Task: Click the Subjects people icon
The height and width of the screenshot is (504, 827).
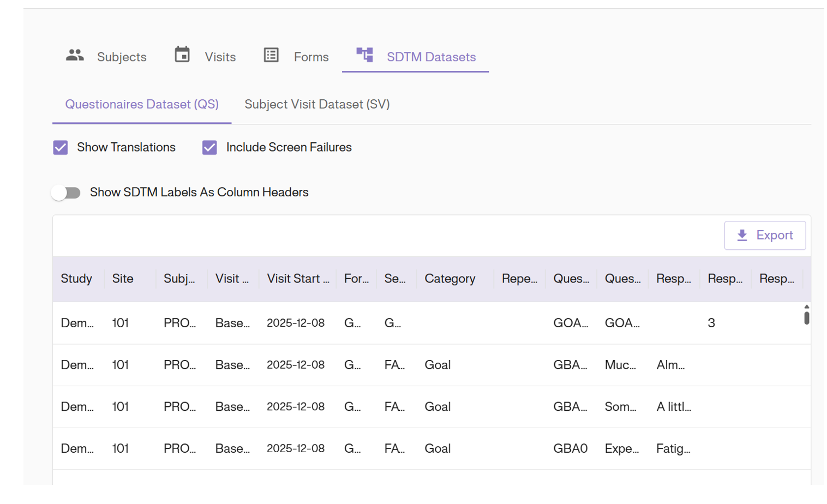Action: click(75, 55)
